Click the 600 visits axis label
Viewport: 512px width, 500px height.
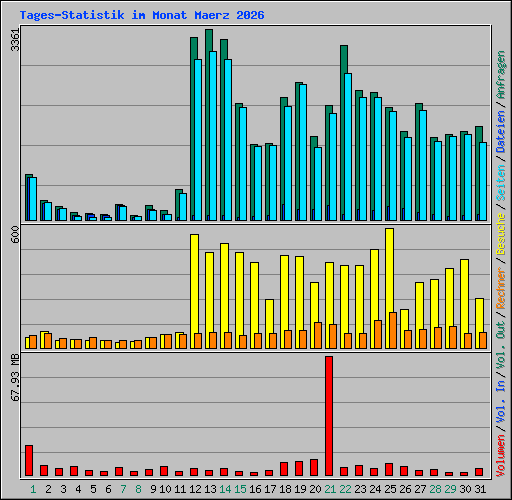tap(15, 234)
